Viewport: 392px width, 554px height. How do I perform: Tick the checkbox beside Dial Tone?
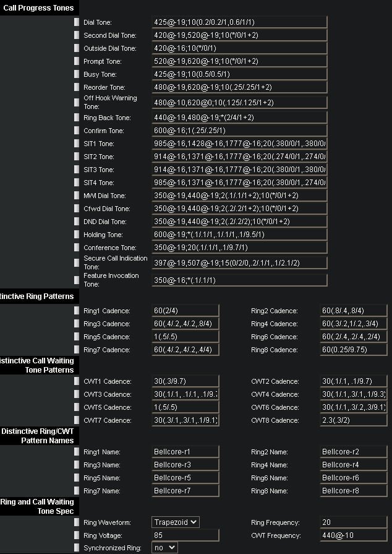(77, 22)
